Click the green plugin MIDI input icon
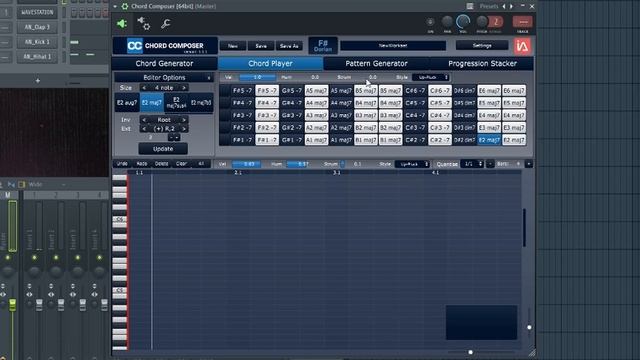The width and height of the screenshot is (640, 360). pos(122,24)
